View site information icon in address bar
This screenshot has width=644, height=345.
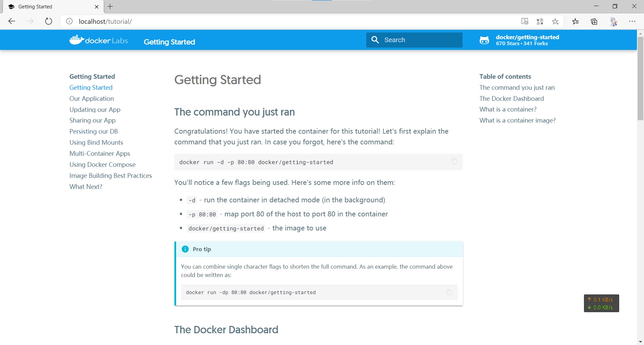click(x=69, y=21)
